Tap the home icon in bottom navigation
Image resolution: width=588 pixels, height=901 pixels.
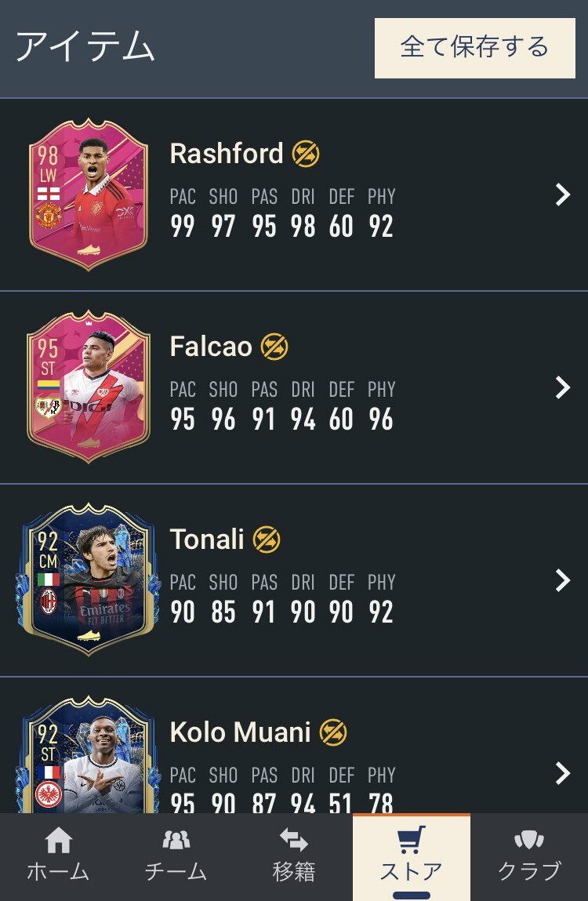click(x=59, y=840)
